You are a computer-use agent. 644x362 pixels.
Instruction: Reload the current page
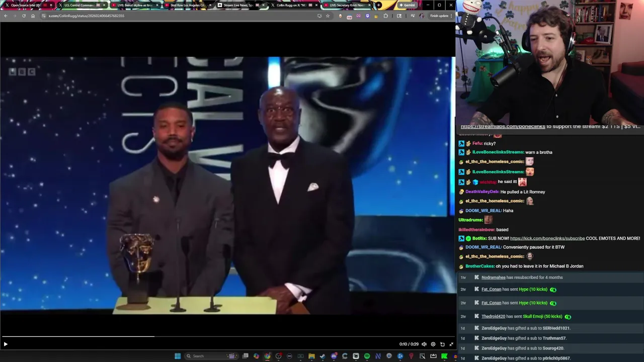[24, 16]
